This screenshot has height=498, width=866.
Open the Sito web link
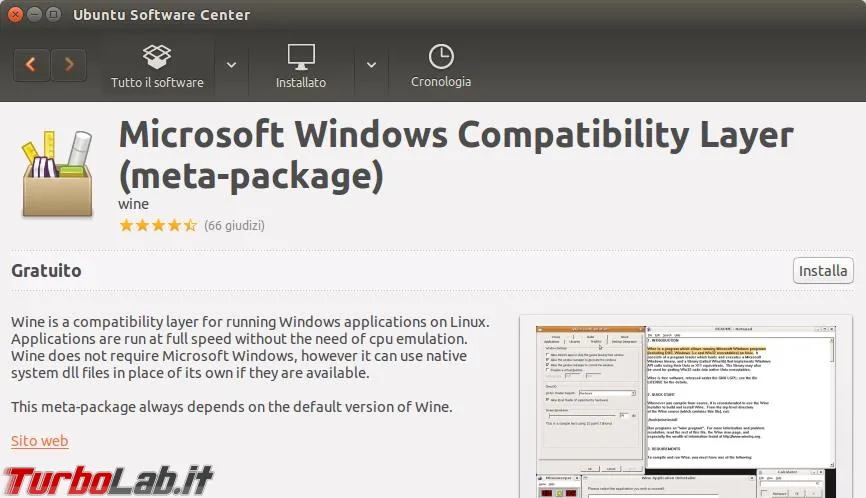(x=40, y=441)
